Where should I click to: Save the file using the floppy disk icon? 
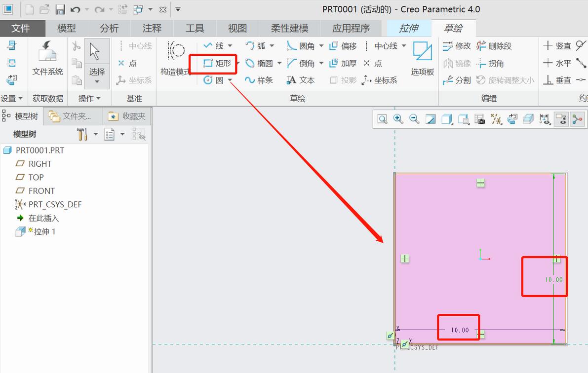60,9
